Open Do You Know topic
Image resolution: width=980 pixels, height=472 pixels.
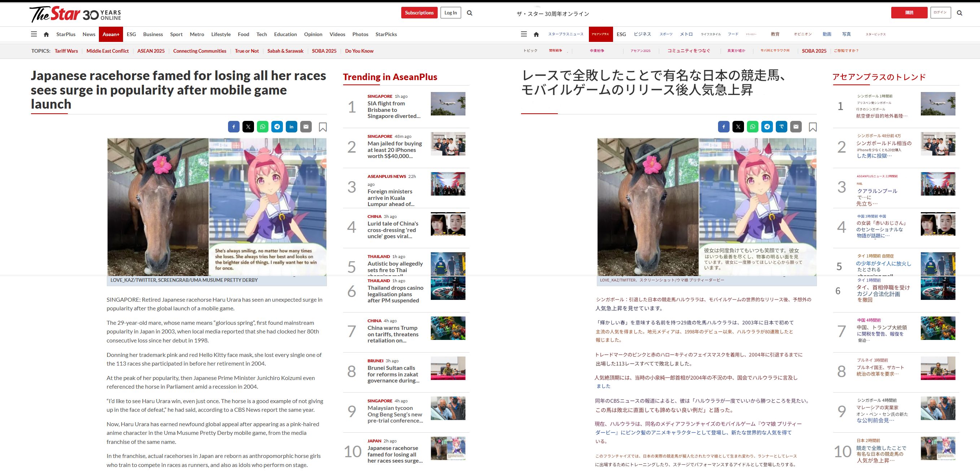pyautogui.click(x=359, y=51)
